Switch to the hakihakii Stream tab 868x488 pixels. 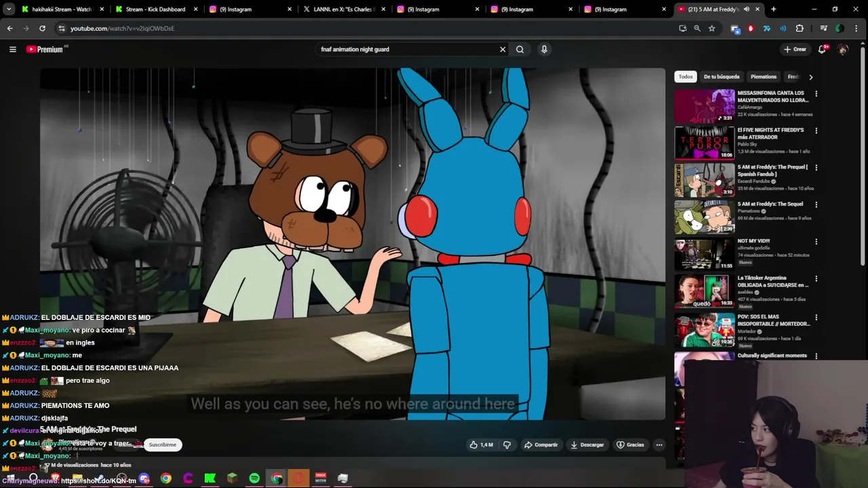pyautogui.click(x=62, y=9)
